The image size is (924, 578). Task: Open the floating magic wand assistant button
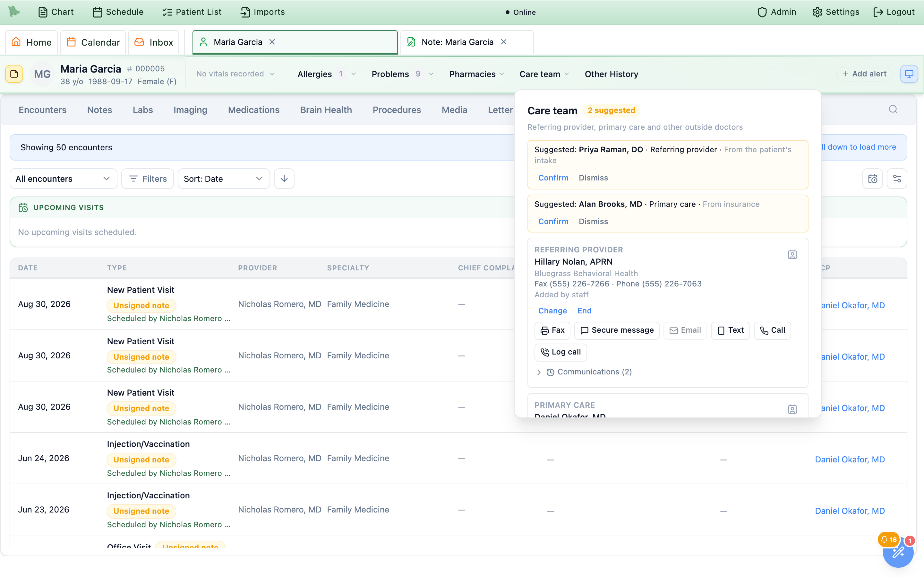[898, 552]
